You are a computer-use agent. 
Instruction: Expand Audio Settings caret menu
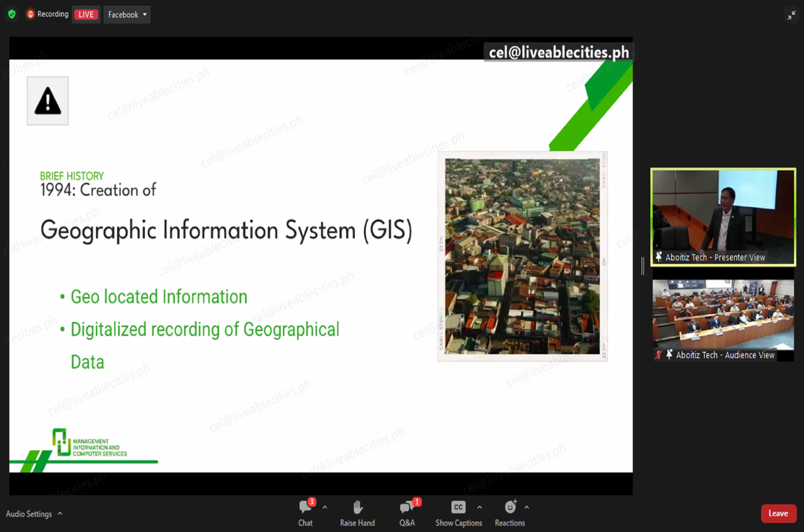[x=60, y=514]
